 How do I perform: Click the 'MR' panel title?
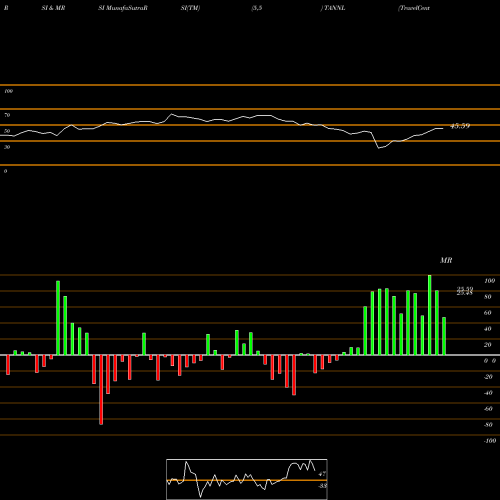pos(446,260)
